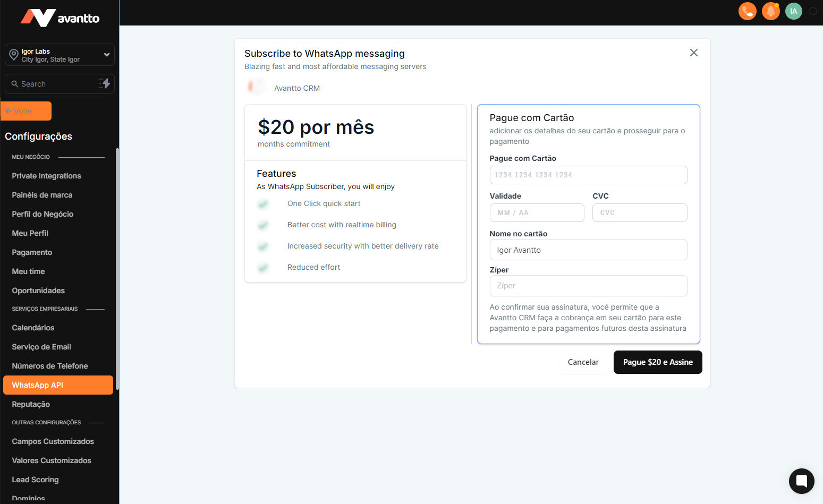
Task: Click the location pin icon for Igor Labs
Action: pos(14,55)
